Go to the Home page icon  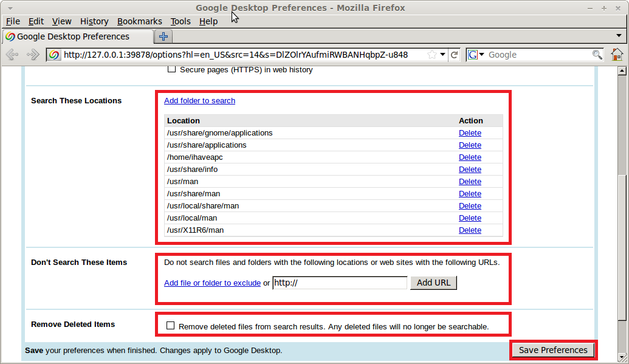(x=617, y=54)
